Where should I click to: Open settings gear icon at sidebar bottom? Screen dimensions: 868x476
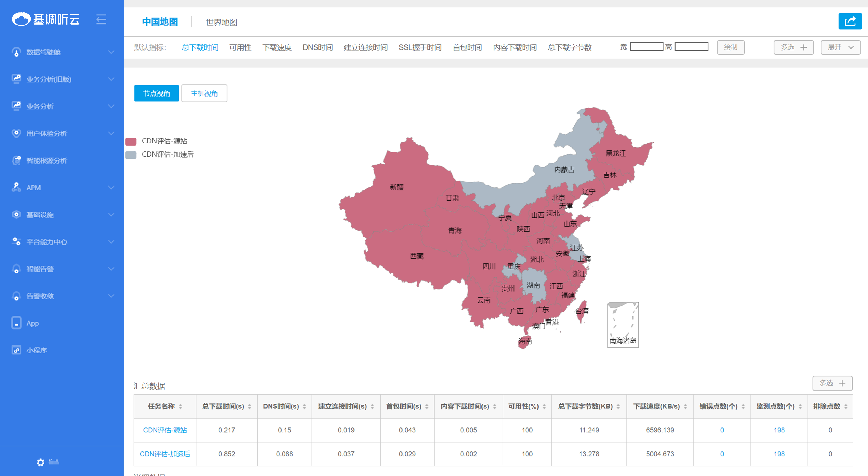tap(41, 462)
